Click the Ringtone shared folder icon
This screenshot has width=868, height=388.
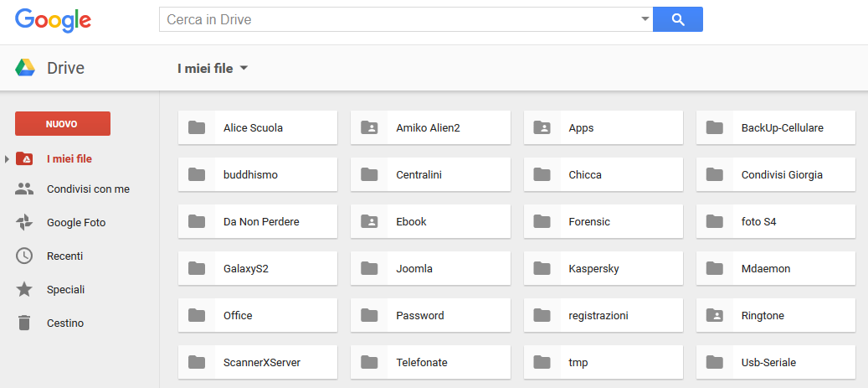715,315
